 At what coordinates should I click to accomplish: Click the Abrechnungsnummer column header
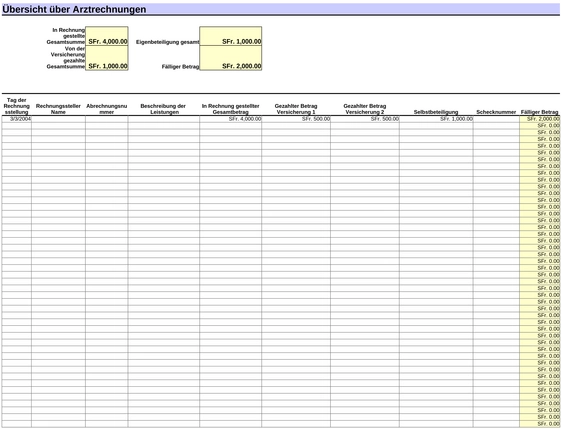[106, 109]
